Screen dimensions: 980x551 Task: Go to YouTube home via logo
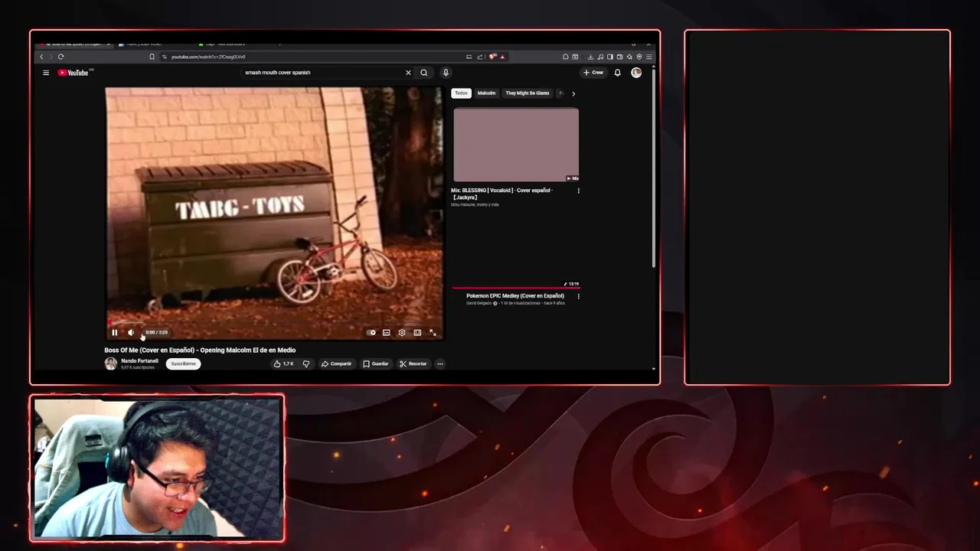73,73
